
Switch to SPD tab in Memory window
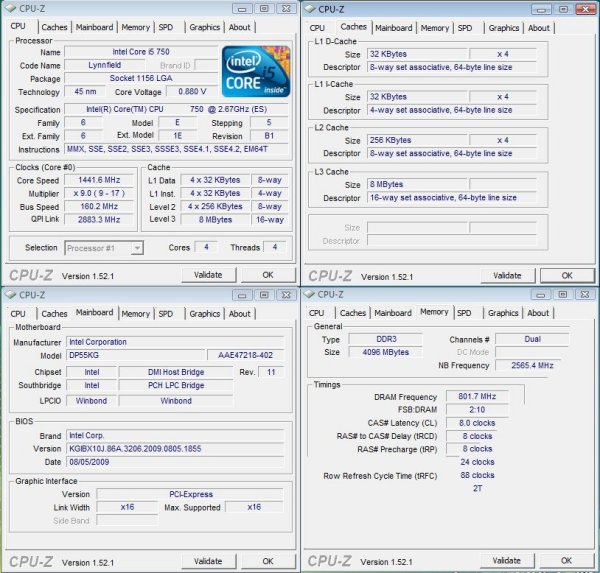tap(464, 313)
